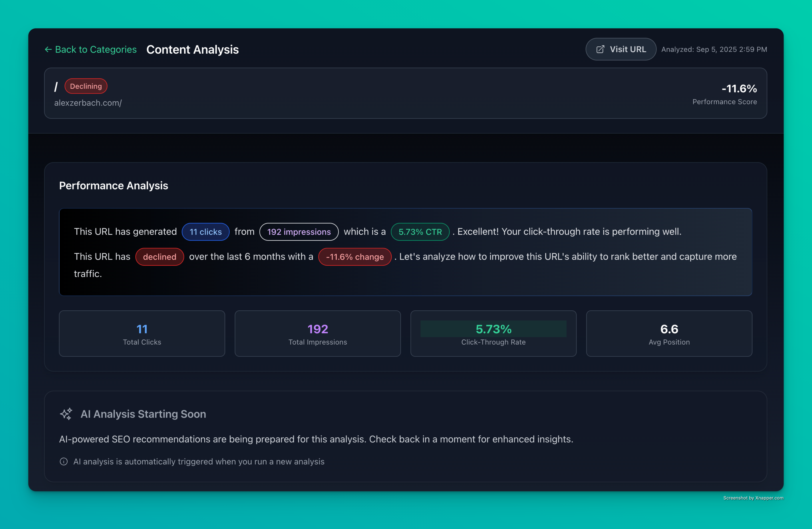
Task: Select the Avg Position stat card
Action: coord(669,333)
